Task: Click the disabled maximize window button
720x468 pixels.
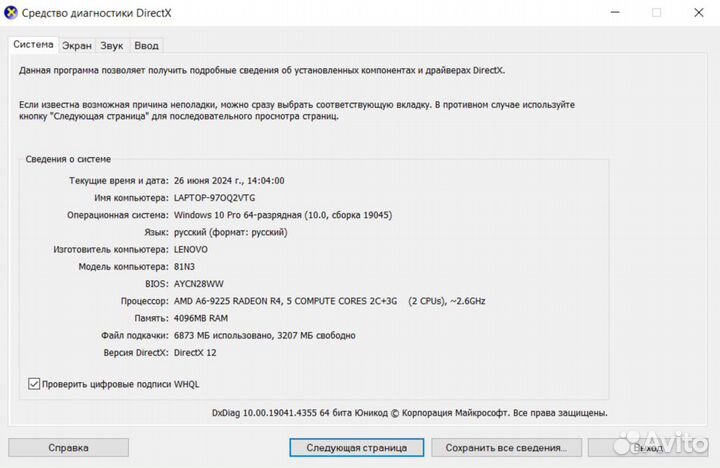Action: click(657, 13)
